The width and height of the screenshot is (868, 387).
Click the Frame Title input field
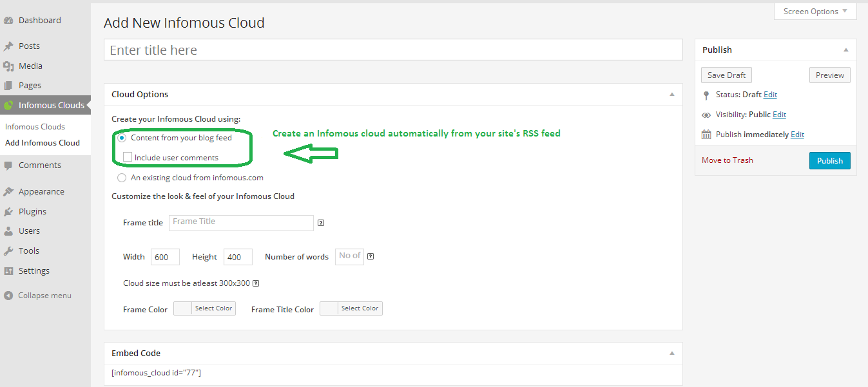point(241,223)
